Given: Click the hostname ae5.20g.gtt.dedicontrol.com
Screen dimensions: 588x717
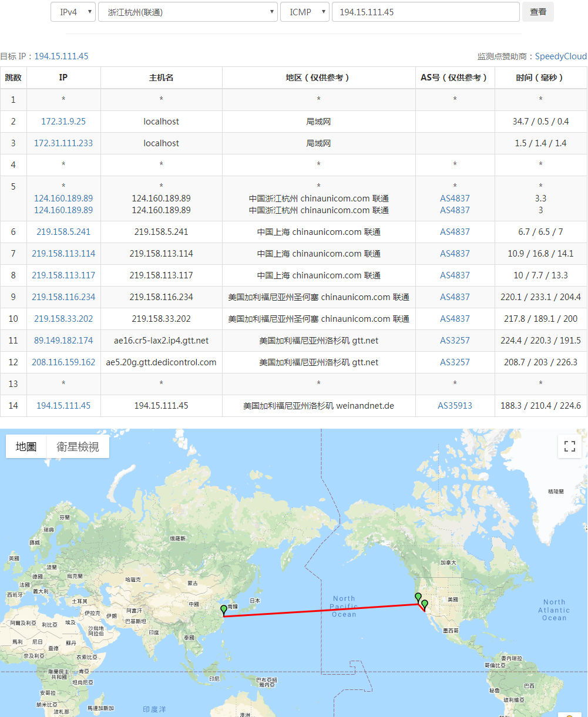Looking at the screenshot, I should 162,362.
